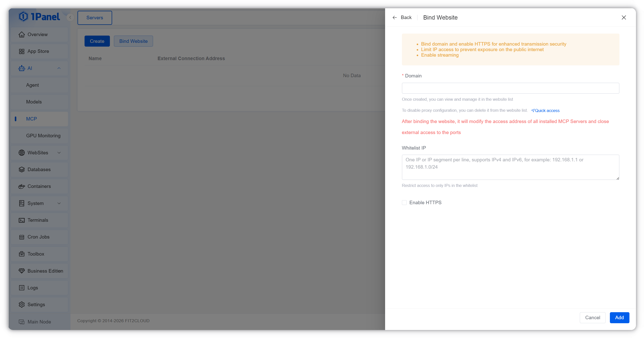Image resolution: width=644 pixels, height=338 pixels.
Task: Select the MCP menu item
Action: (39, 119)
